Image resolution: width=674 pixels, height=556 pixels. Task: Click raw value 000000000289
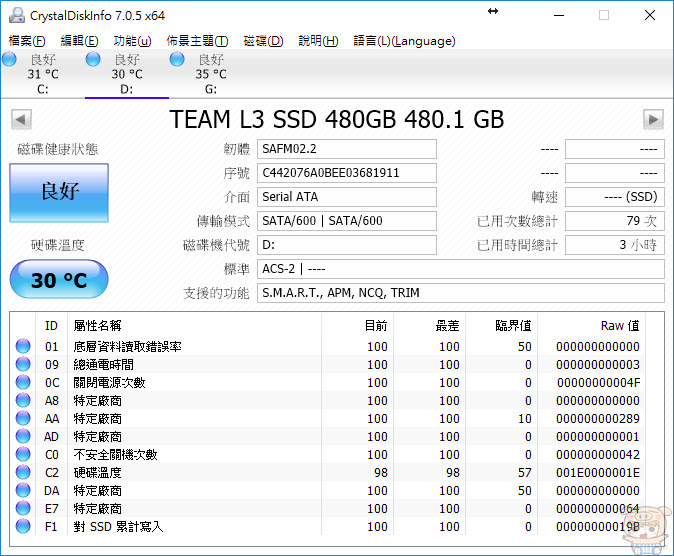(598, 419)
